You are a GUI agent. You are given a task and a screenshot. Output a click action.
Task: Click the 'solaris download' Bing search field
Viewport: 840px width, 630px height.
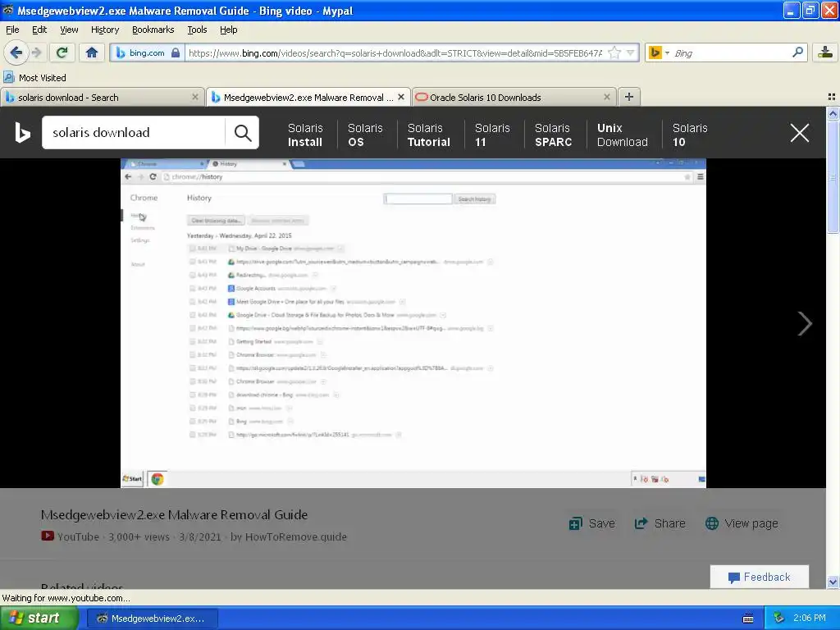tap(134, 132)
